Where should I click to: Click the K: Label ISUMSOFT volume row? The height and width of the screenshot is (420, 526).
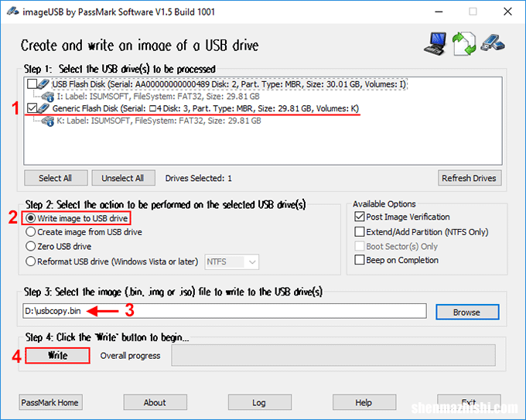coord(159,121)
